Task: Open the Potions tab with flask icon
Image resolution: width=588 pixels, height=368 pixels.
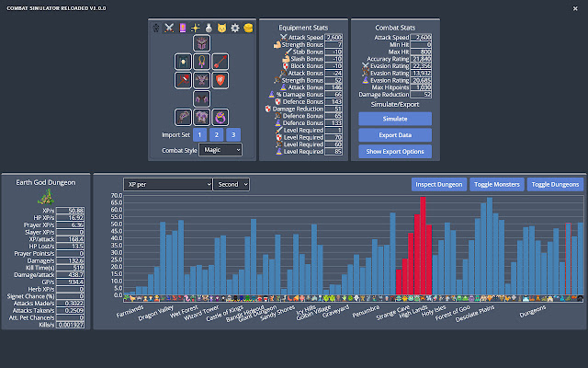Action: point(209,28)
